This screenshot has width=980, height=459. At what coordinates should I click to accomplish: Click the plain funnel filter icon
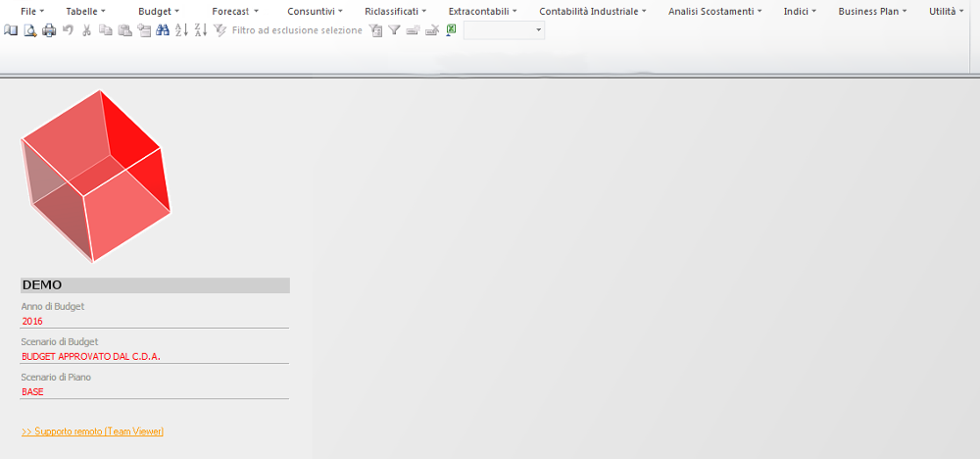point(394,30)
